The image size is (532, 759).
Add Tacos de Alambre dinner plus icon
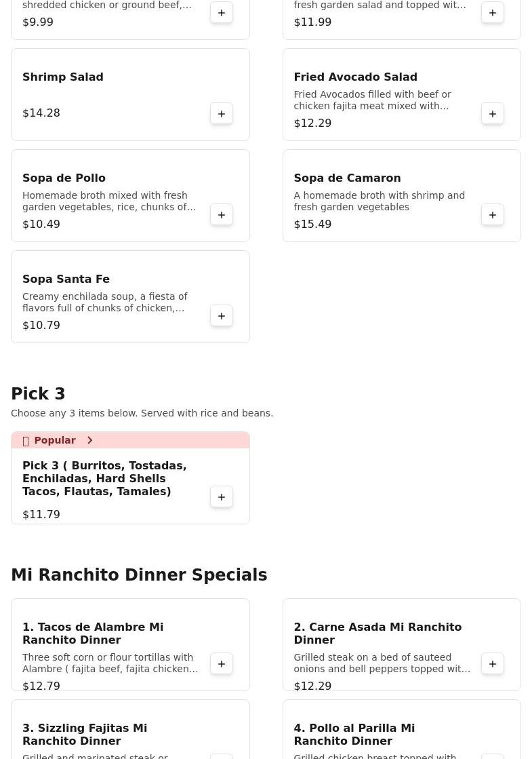222,664
